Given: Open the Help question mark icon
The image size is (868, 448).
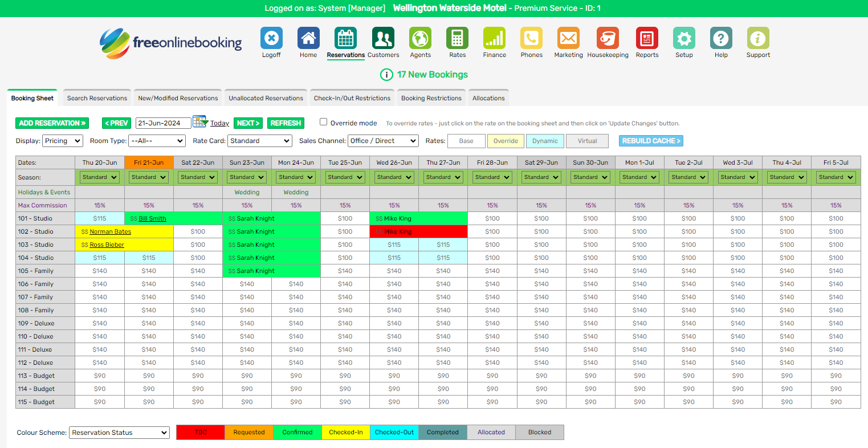Looking at the screenshot, I should click(721, 38).
